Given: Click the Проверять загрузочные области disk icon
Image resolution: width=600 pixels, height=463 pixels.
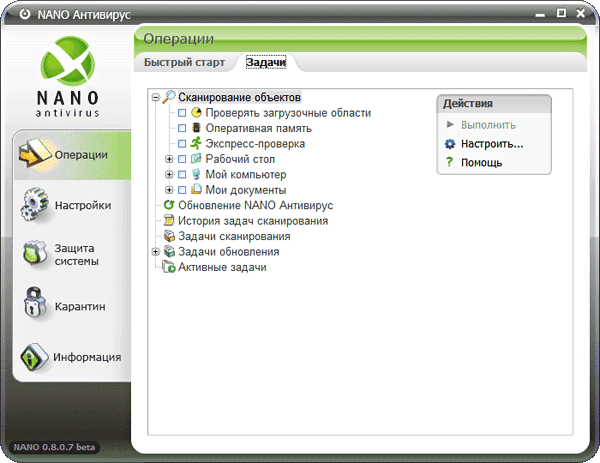Looking at the screenshot, I should point(196,112).
